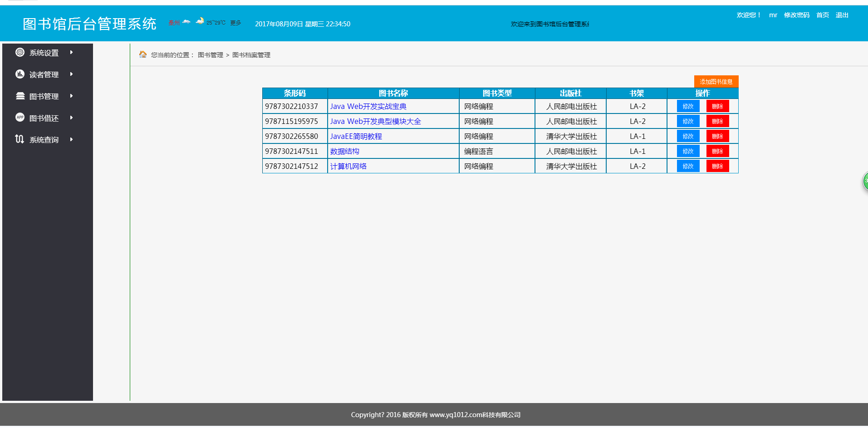This screenshot has width=868, height=428.
Task: Click the copyright text in footer
Action: point(436,415)
